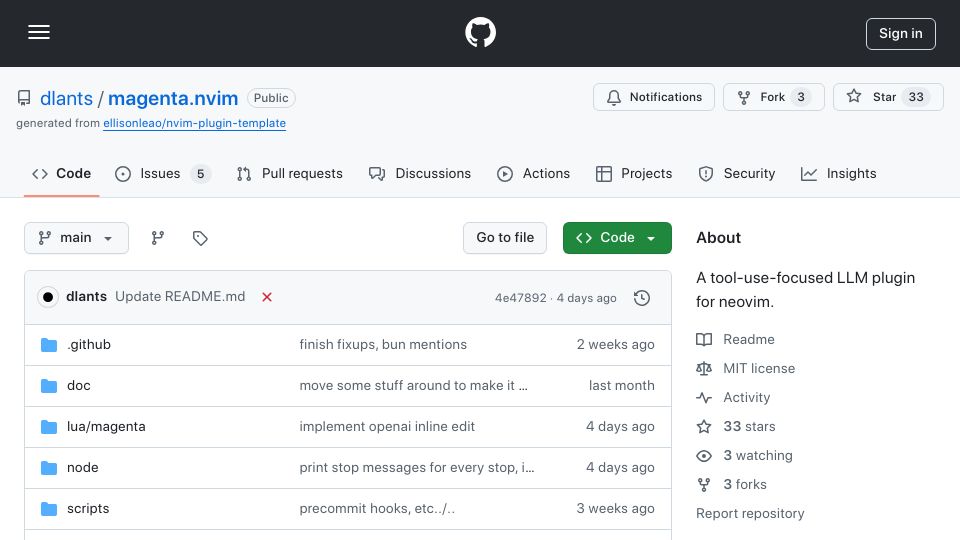The image size is (960, 540).
Task: Open commit 'print stop messages for every stop'
Action: (416, 468)
